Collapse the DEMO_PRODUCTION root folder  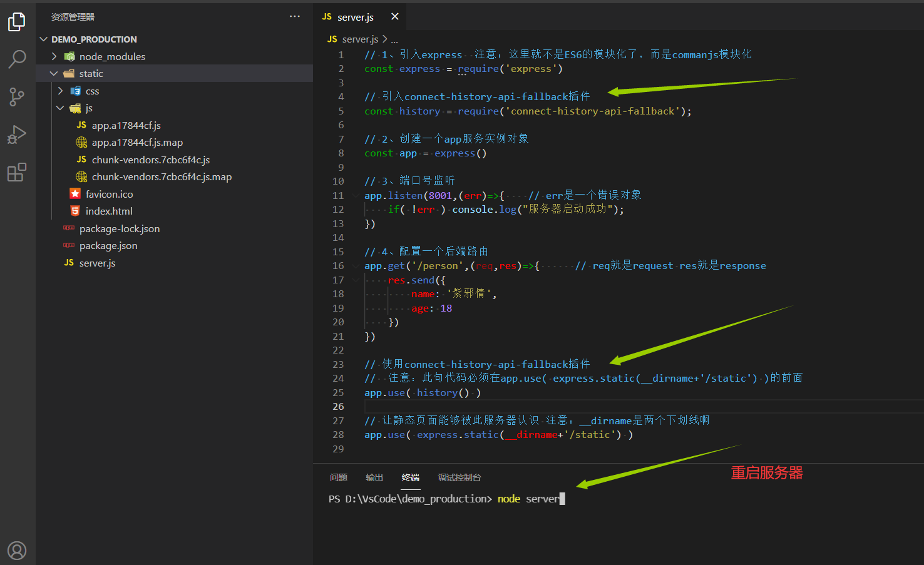tap(44, 39)
